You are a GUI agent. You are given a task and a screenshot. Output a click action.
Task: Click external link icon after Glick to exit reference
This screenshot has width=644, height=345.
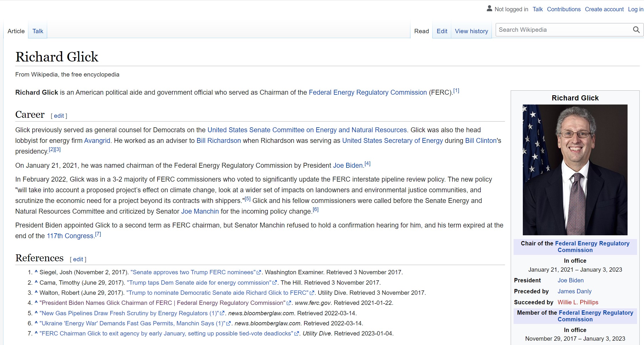coord(296,333)
